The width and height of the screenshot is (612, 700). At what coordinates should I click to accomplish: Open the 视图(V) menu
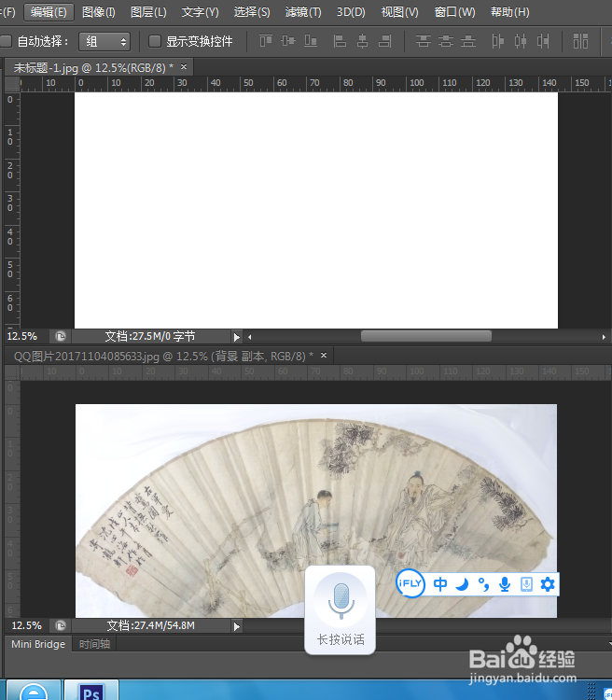click(399, 12)
